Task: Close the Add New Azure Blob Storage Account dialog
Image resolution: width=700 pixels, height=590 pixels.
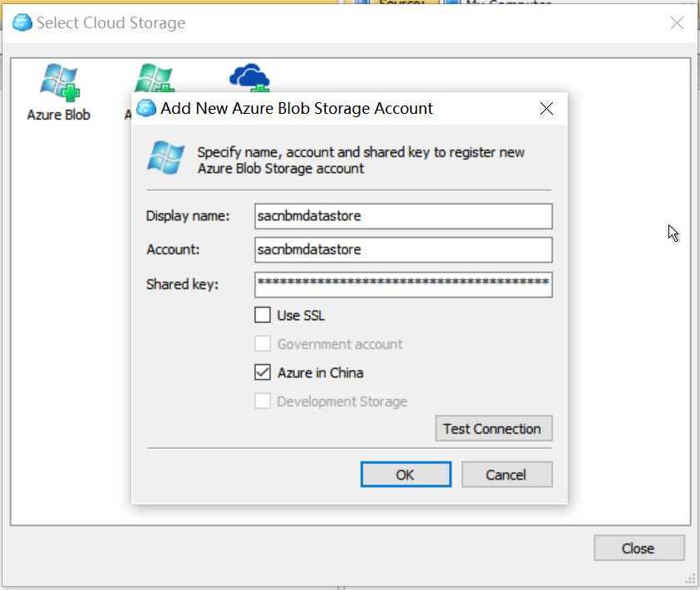Action: point(546,109)
